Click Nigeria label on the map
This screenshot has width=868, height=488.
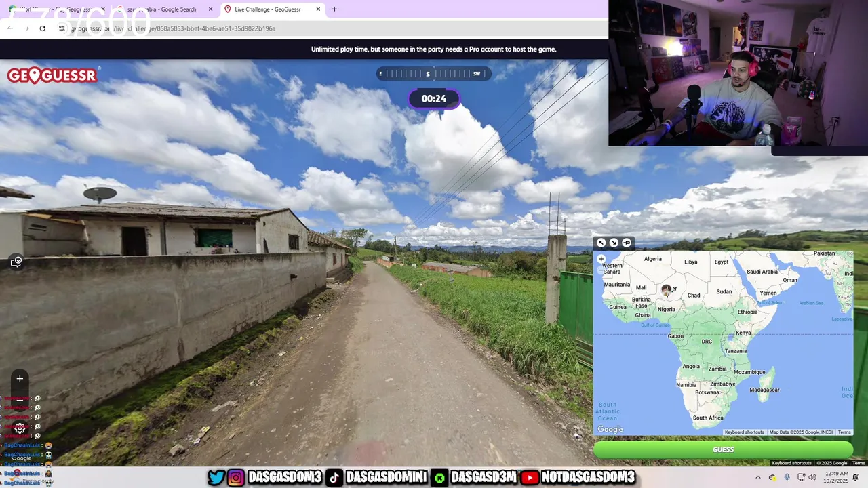[x=667, y=309]
